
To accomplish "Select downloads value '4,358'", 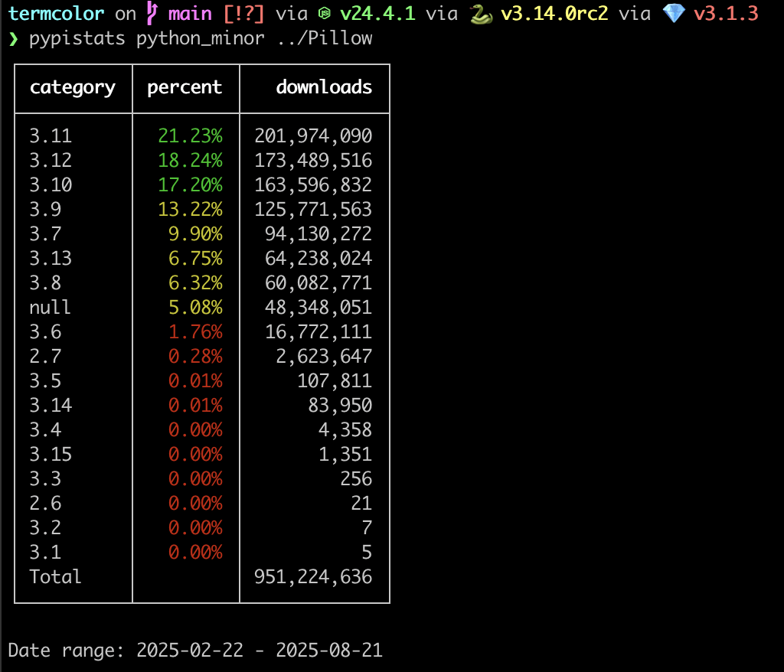I will [345, 430].
